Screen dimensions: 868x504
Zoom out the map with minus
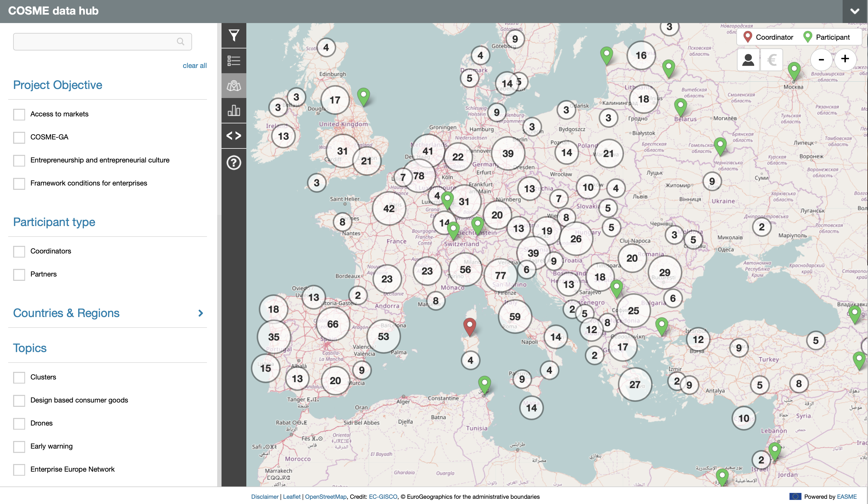tap(821, 60)
